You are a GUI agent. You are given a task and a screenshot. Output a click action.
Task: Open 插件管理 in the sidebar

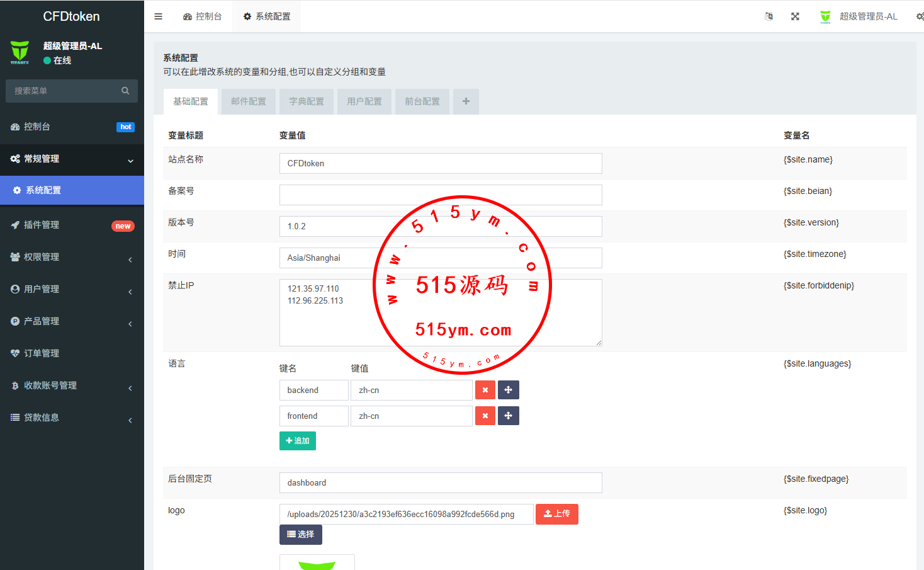click(72, 225)
